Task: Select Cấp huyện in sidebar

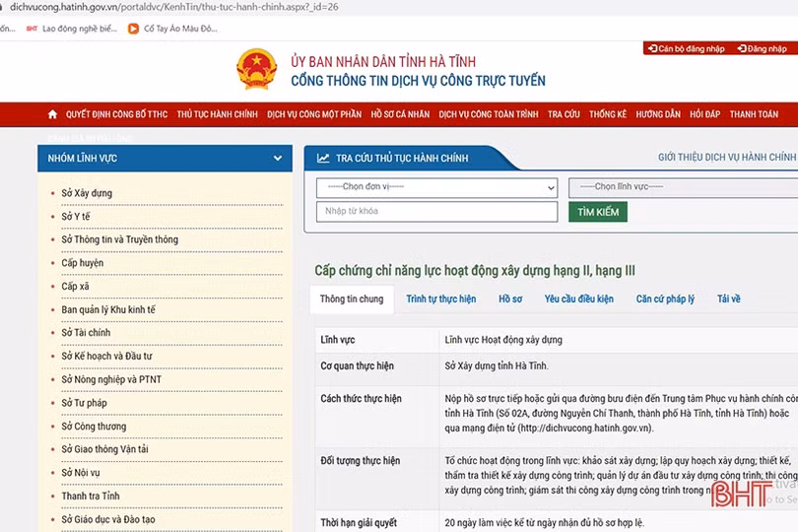Action: pyautogui.click(x=83, y=263)
